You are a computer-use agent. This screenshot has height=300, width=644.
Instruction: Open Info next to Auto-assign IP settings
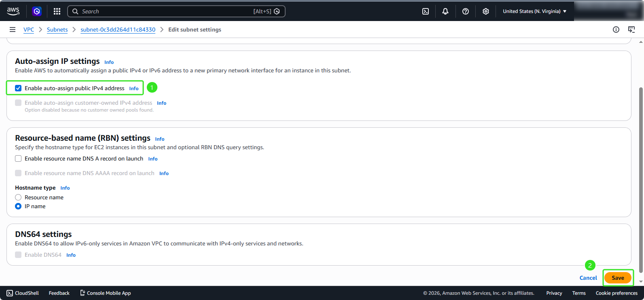pyautogui.click(x=109, y=62)
